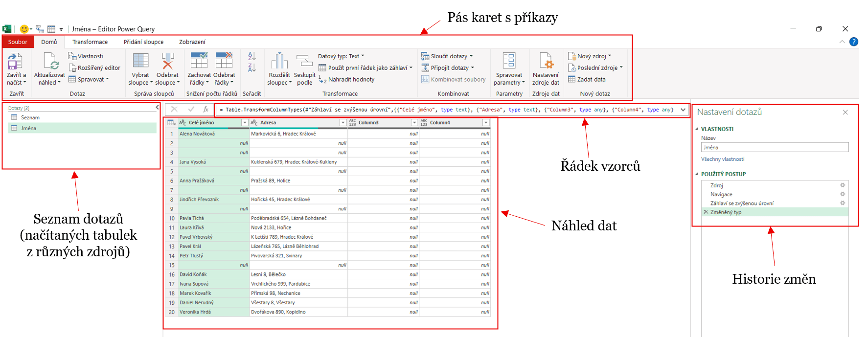Expand the formula bar with the chevron
Viewport: 868px width, 337px height.
(683, 110)
